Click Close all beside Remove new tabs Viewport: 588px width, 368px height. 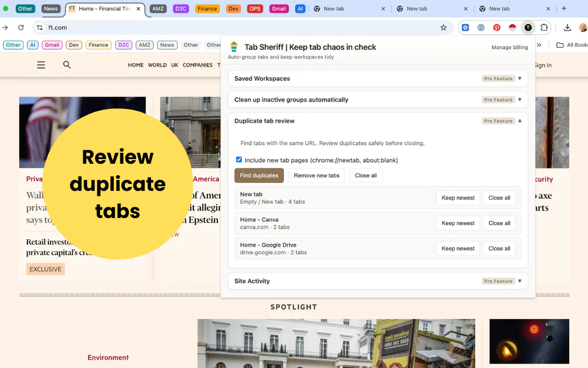366,175
